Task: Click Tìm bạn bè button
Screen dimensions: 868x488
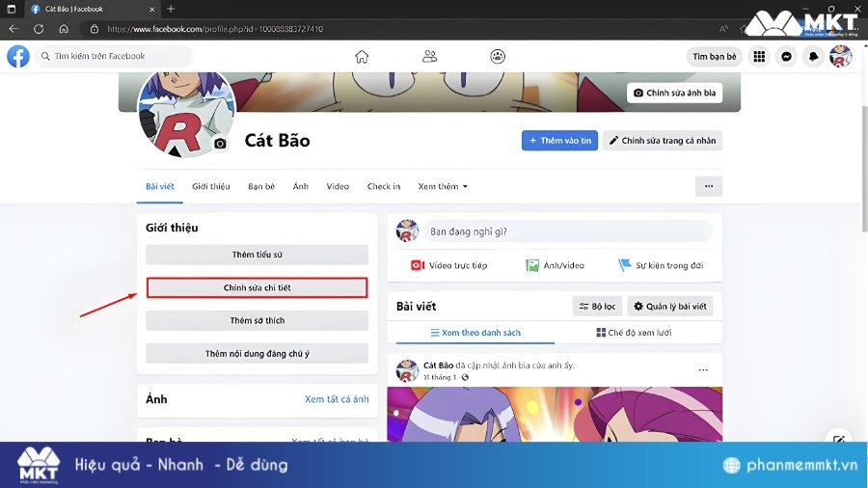Action: point(714,57)
